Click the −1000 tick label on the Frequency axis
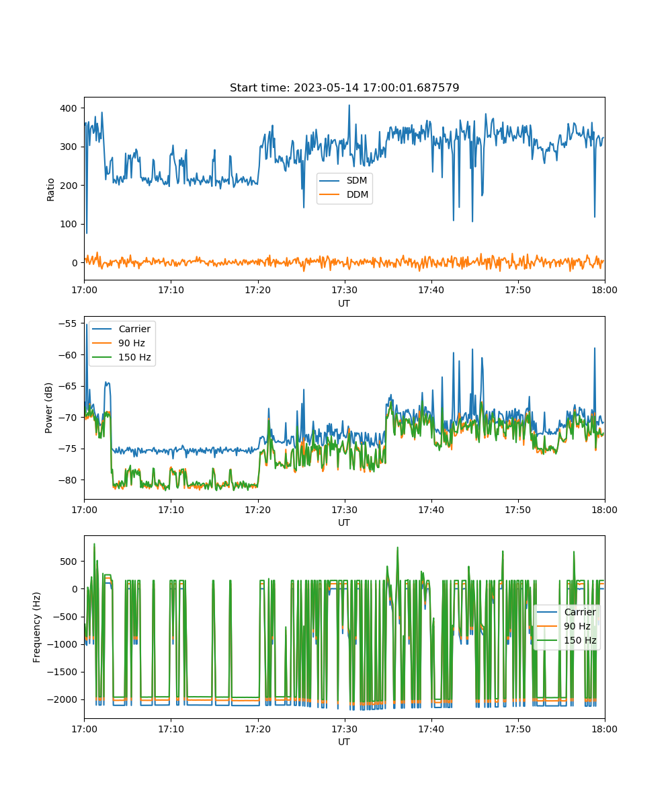 tap(63, 644)
